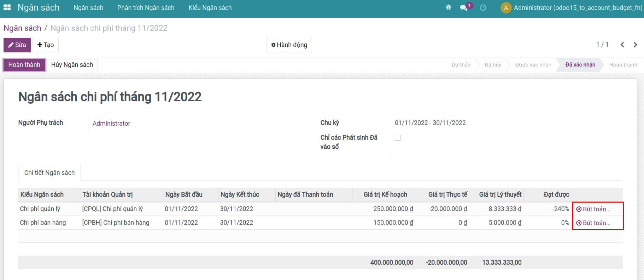The image size is (644, 280).
Task: Open the Kiểu Ngân sách menu
Action: [210, 7]
